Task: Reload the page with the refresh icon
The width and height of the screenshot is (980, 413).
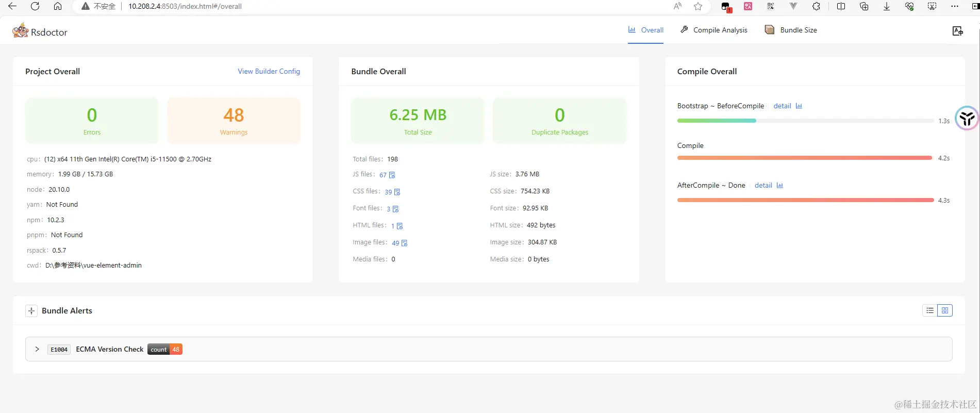Action: click(x=35, y=6)
